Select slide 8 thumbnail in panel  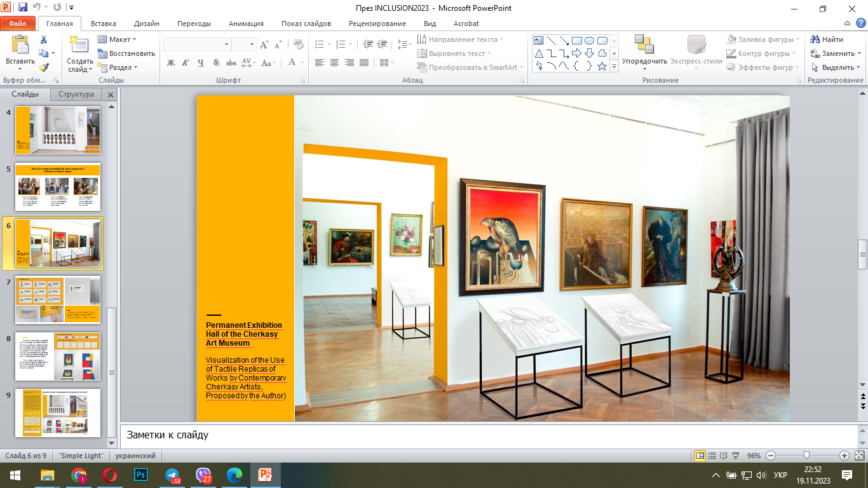(x=58, y=356)
